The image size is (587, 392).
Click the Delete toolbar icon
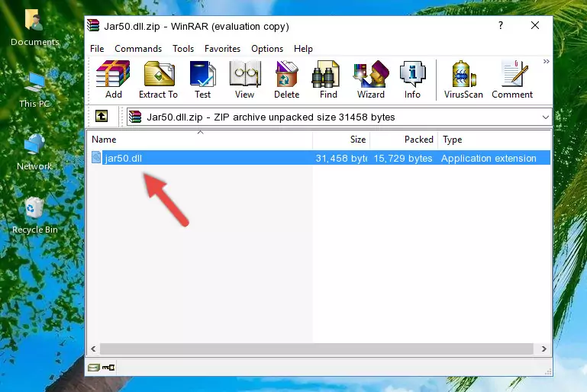pos(287,79)
